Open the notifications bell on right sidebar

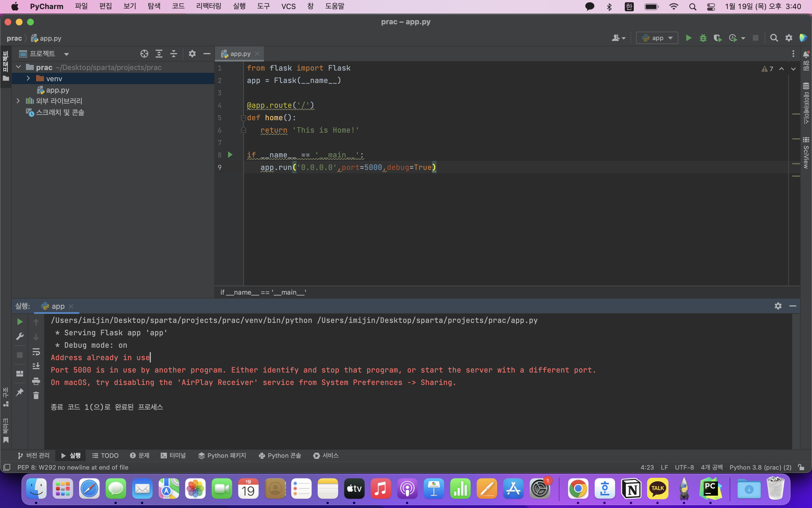(806, 54)
